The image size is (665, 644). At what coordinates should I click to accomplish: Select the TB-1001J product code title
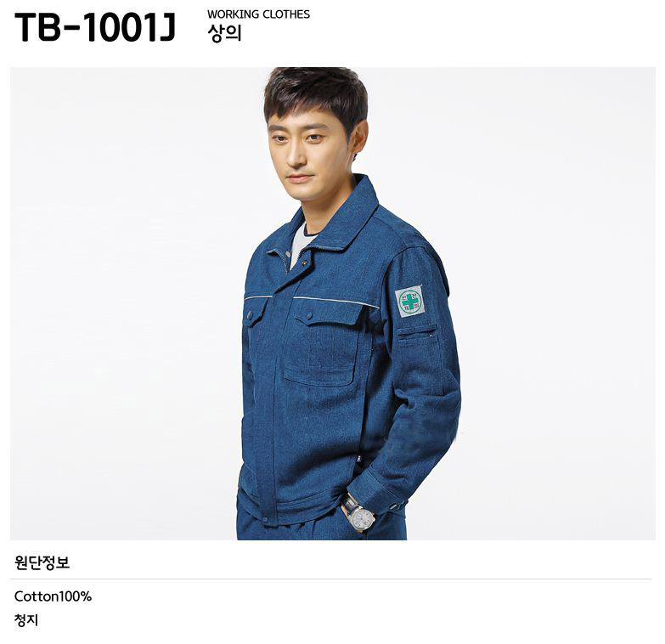(95, 26)
